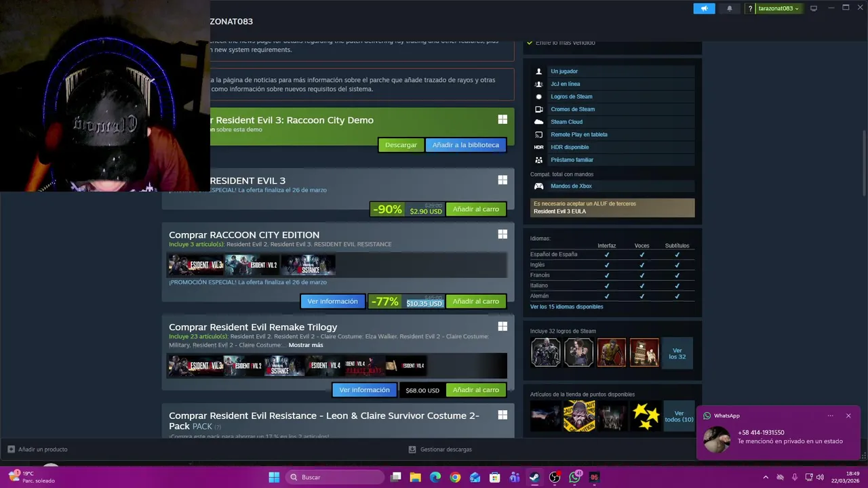Click the Remote Play en tableta icon
The image size is (868, 488).
[538, 134]
